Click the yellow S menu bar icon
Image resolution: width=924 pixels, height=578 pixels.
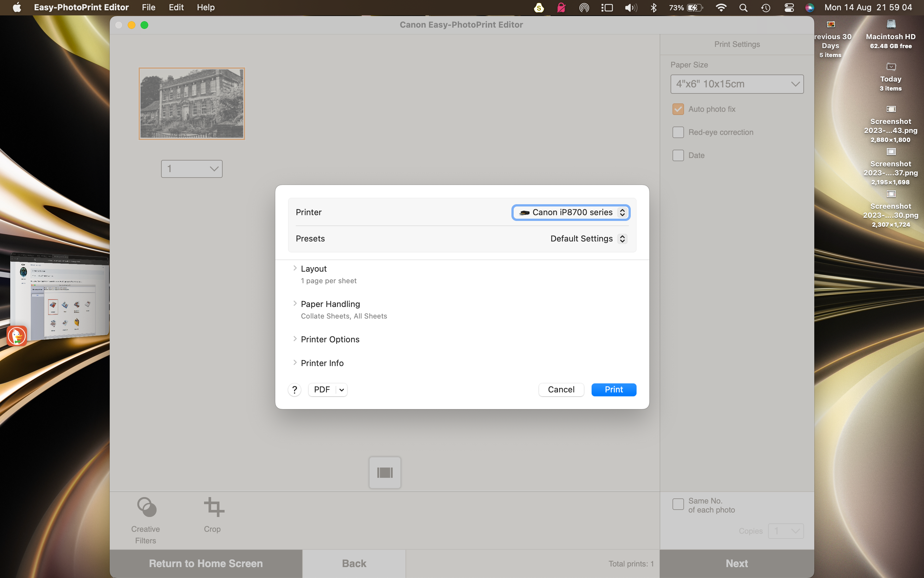(x=539, y=8)
